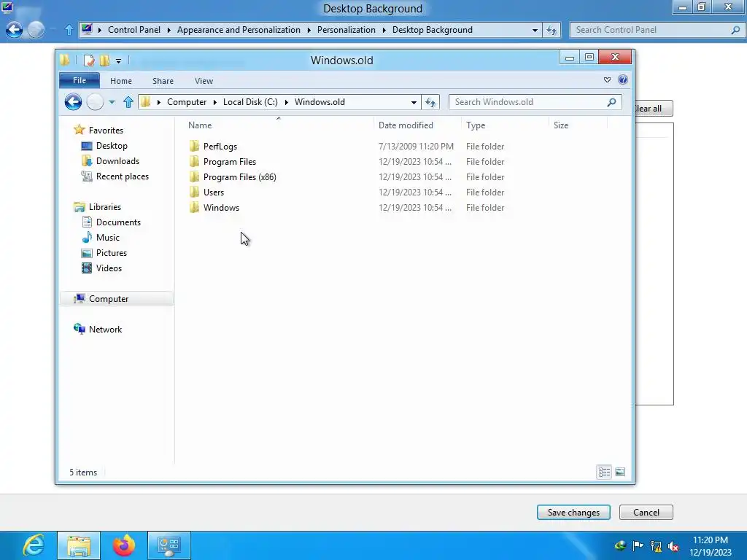Click Favorites in the navigation pane

tap(106, 130)
